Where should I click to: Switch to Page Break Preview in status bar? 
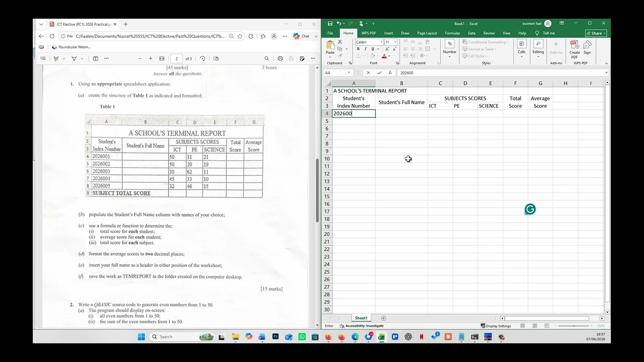pos(546,326)
